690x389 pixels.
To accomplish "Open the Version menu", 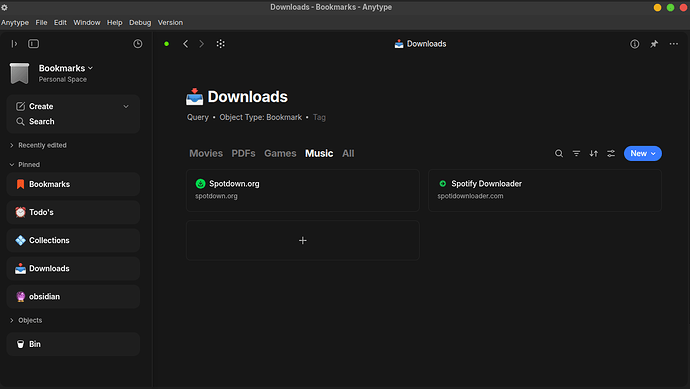I will coord(170,22).
